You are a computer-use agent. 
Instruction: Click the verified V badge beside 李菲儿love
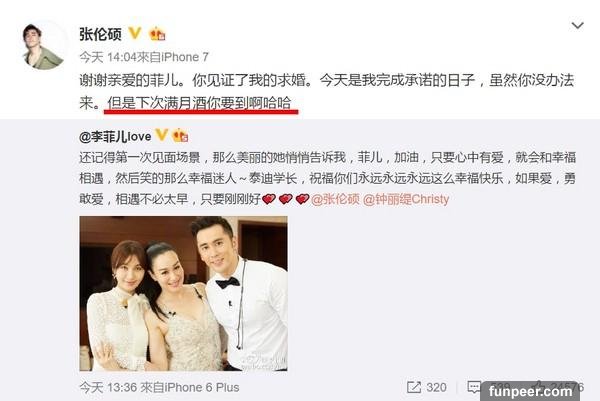point(161,135)
